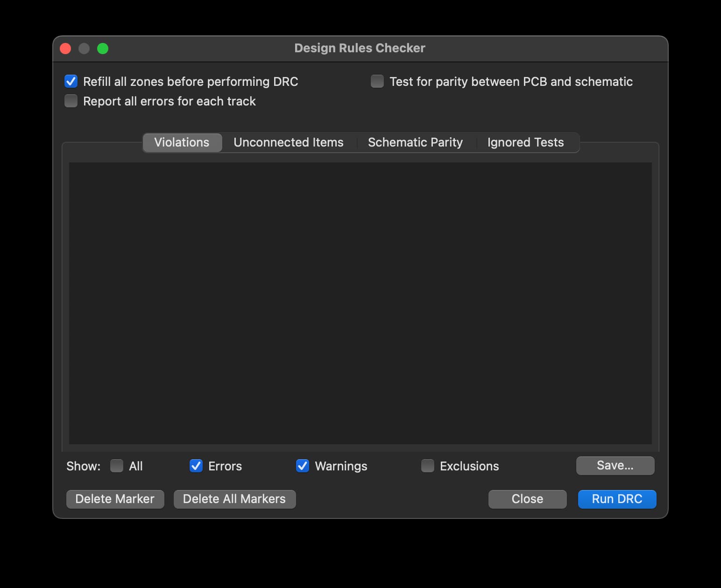Screen dimensions: 721x588
Task: Click the gray minimize window icon
Action: coord(84,49)
